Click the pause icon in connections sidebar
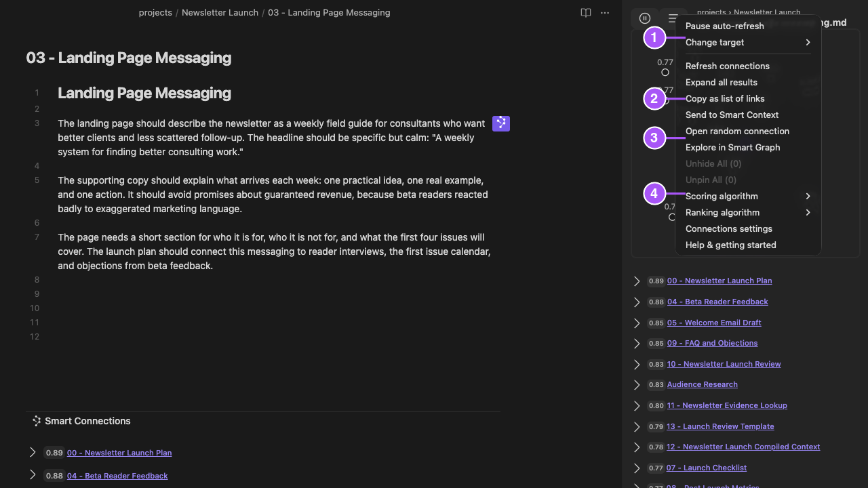The image size is (868, 488). [645, 18]
